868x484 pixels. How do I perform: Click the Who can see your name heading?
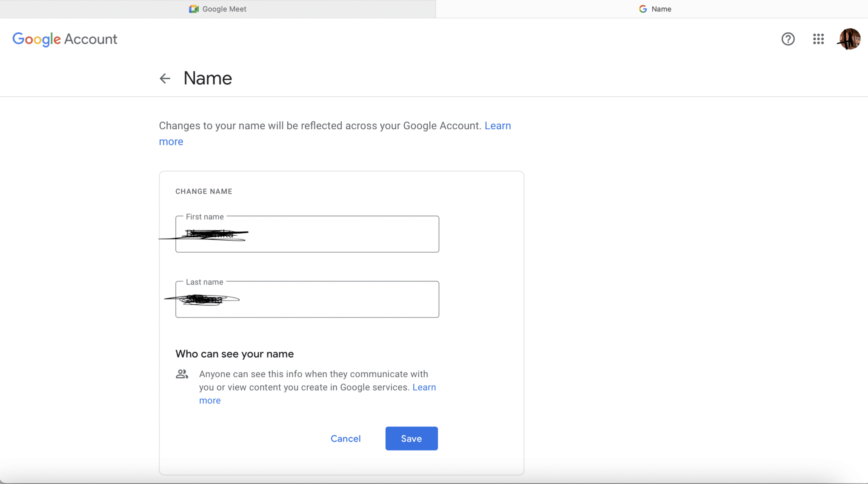tap(234, 353)
